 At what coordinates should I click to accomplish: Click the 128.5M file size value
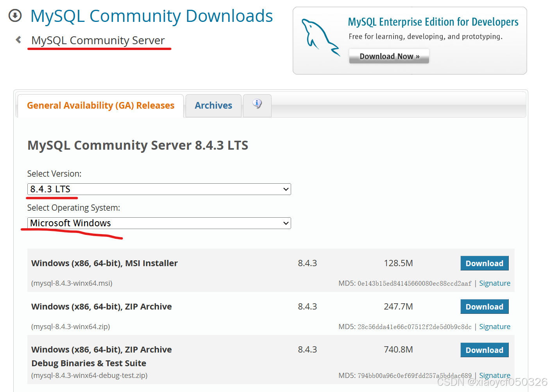pyautogui.click(x=398, y=263)
